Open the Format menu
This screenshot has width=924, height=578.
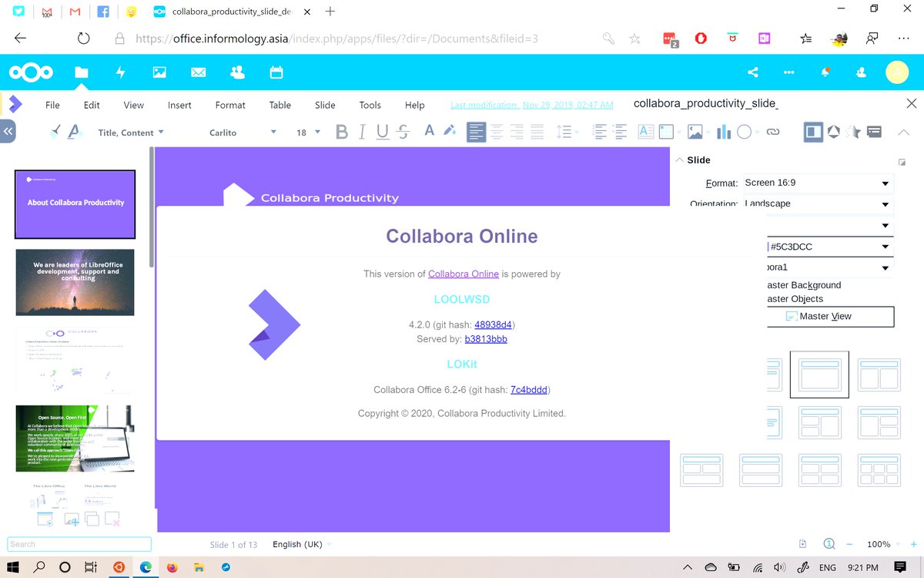click(230, 105)
